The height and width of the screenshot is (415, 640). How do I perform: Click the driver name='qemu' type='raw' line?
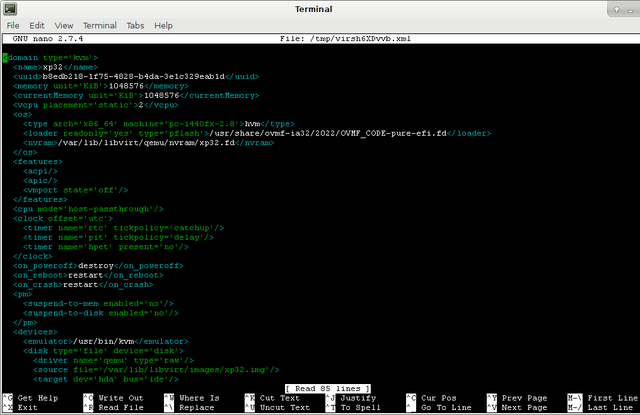pos(113,360)
